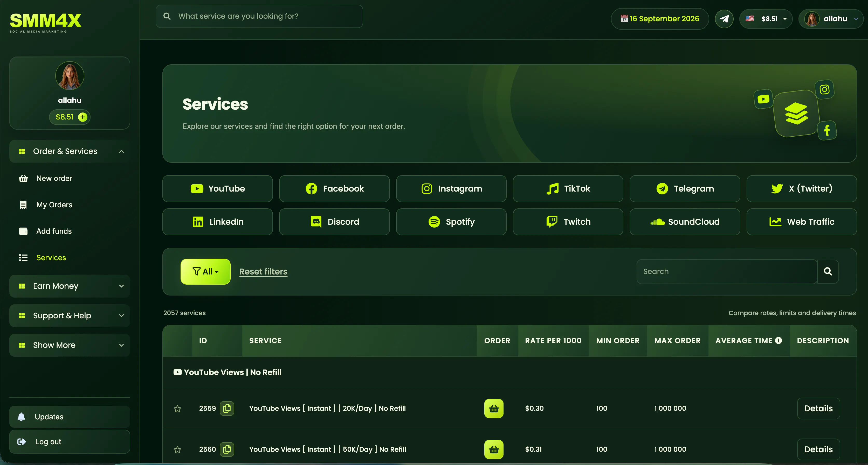
Task: Click the Average Time info icon
Action: coord(778,340)
